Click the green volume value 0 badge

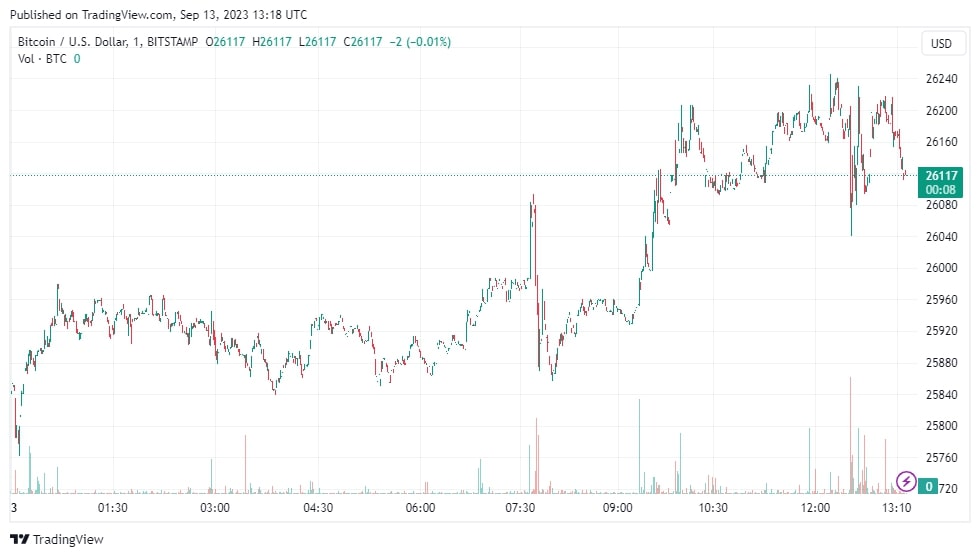point(930,487)
